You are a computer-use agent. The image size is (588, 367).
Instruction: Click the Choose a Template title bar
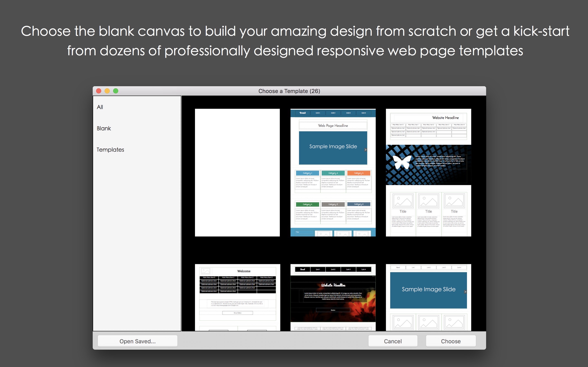[289, 91]
